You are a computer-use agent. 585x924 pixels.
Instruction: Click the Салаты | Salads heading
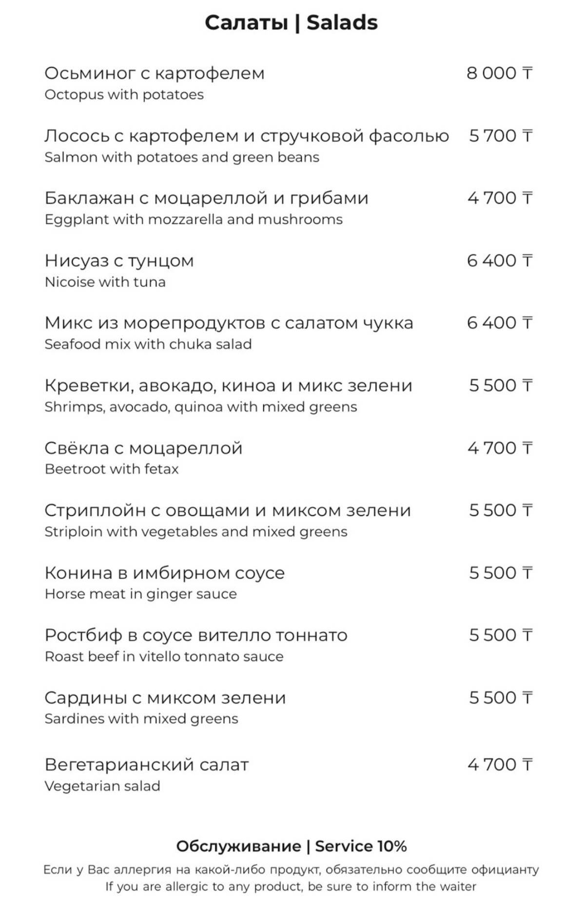[291, 23]
